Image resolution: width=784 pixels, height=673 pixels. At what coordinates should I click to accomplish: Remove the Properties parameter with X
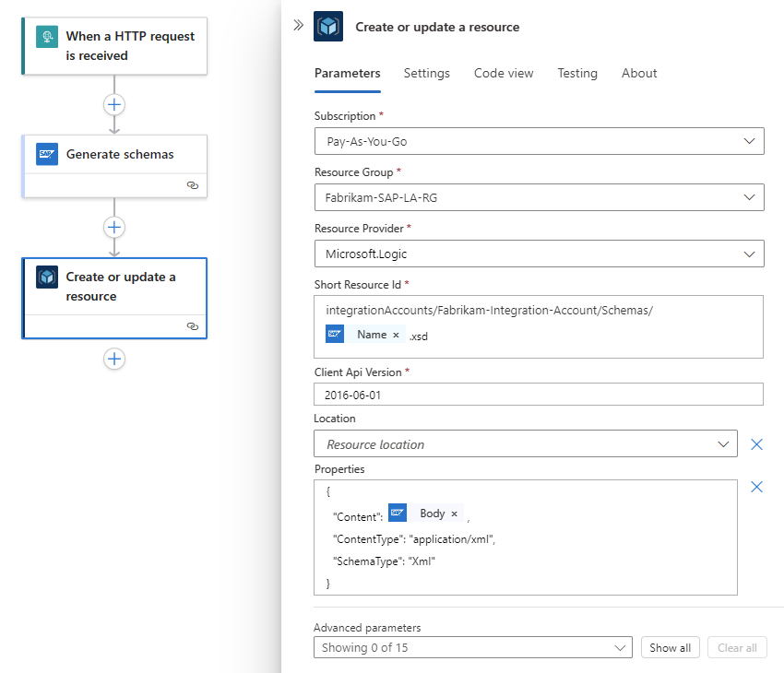pyautogui.click(x=756, y=487)
